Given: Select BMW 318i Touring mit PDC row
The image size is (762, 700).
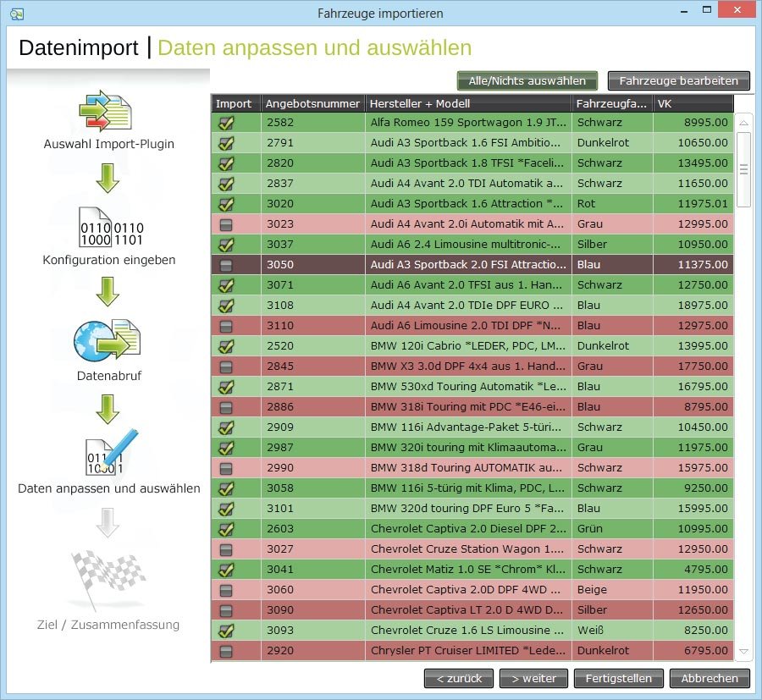Looking at the screenshot, I should click(x=472, y=406).
